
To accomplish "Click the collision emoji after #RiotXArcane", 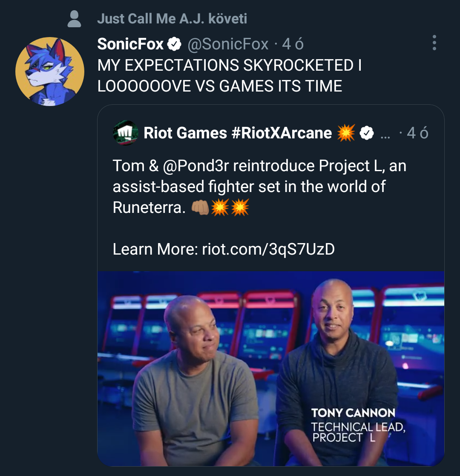I will pyautogui.click(x=346, y=133).
